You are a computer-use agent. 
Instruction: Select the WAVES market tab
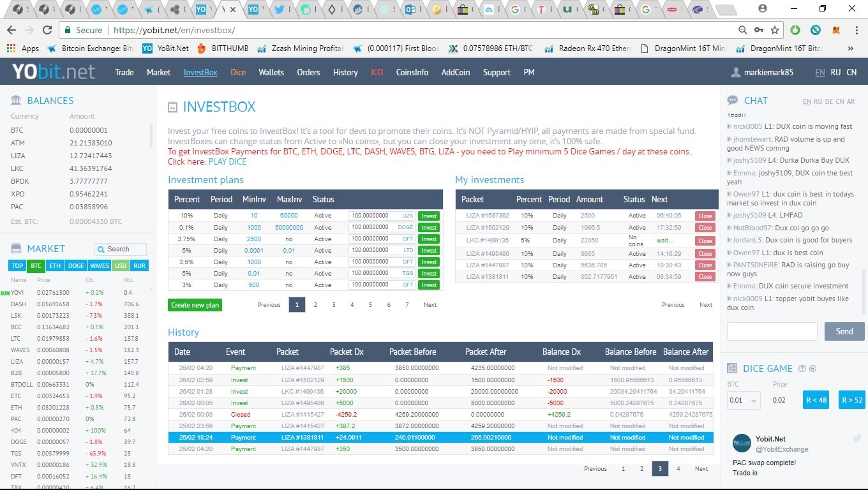click(100, 266)
